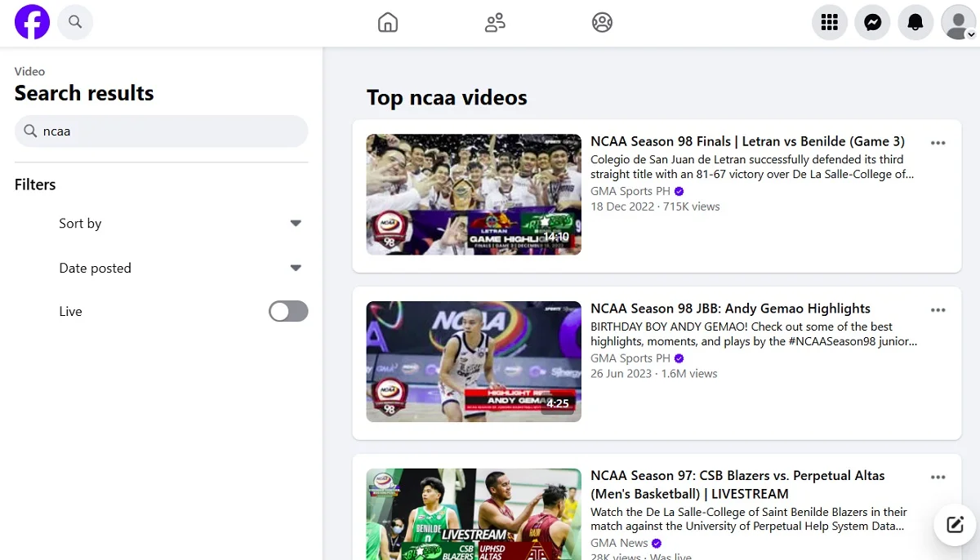
Task: Click verified badge beside GMA Sports PH, Andy Gemao video
Action: 679,358
